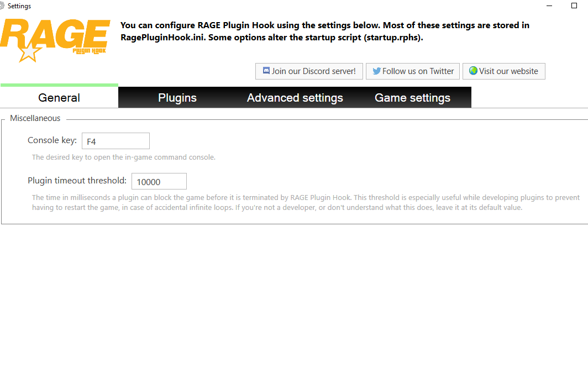Switch to Advanced settings tab
Screen dimensions: 588x379
point(295,97)
